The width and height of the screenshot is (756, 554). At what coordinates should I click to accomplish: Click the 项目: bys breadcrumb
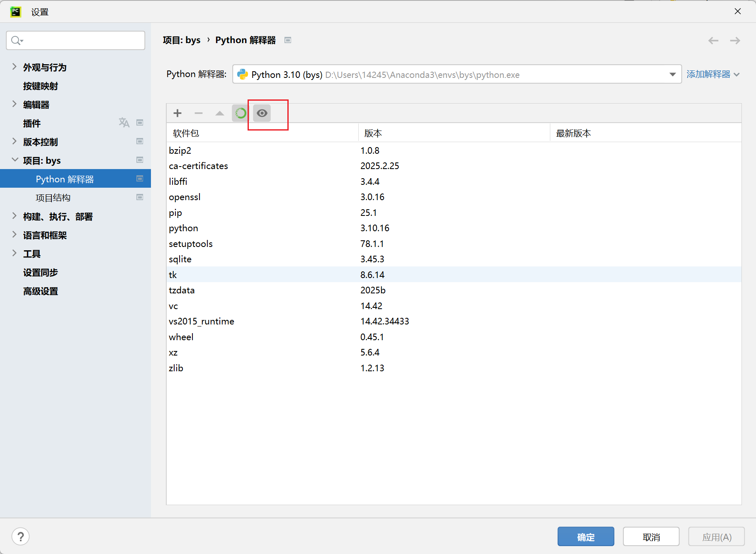pyautogui.click(x=182, y=40)
